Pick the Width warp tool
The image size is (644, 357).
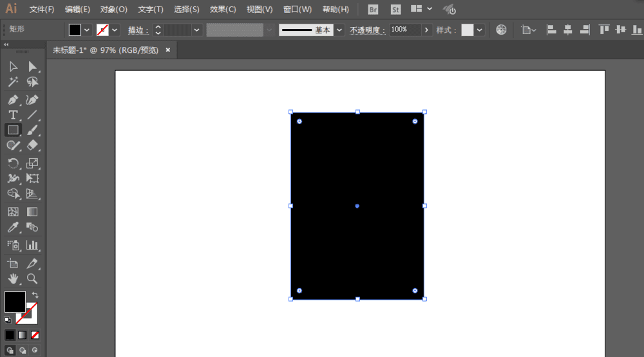[13, 179]
